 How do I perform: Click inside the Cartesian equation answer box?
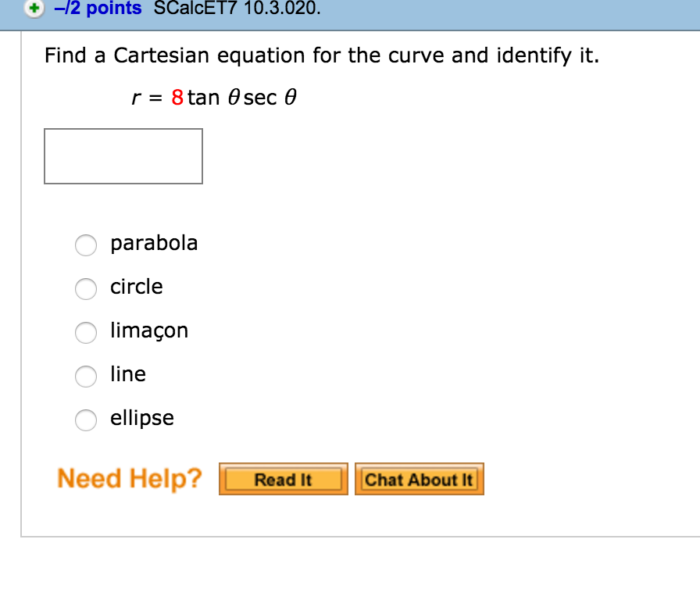coord(123,155)
